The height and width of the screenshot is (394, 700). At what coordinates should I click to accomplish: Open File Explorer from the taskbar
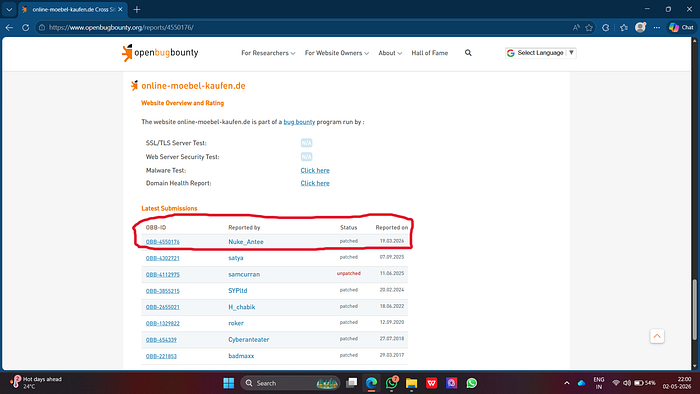pyautogui.click(x=411, y=383)
